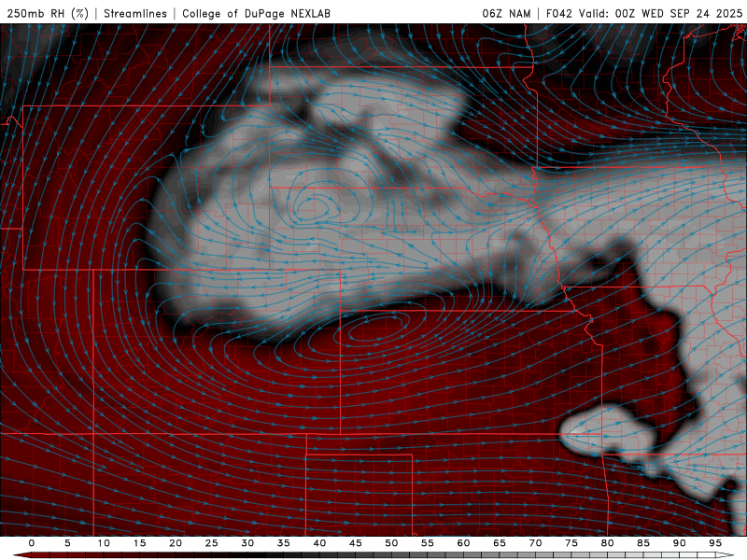Click the 35 label on the RH scale
747x560 pixels.
point(284,543)
